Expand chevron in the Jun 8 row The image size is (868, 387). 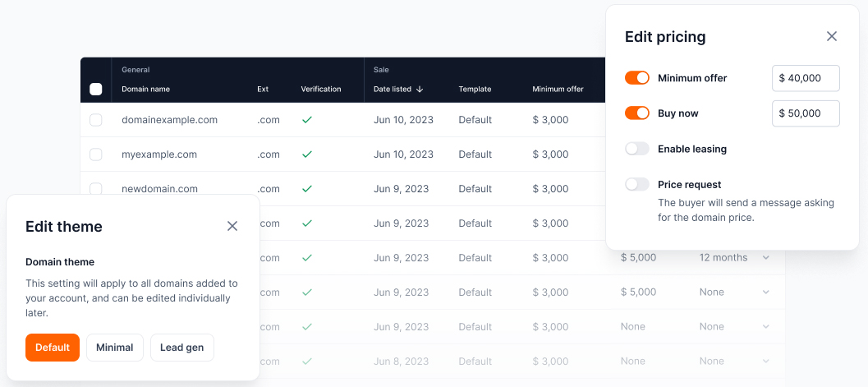tap(766, 361)
